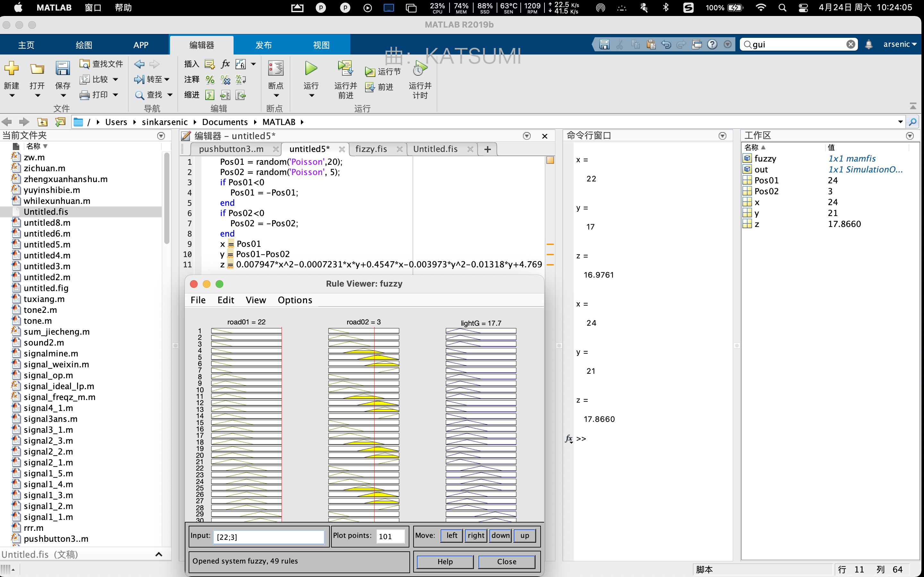Click the Run and Advance (运行并前进) icon

(345, 69)
